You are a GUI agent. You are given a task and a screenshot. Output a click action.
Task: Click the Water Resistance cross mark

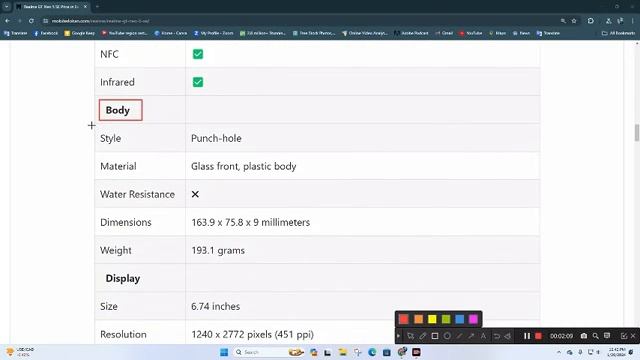pos(195,194)
